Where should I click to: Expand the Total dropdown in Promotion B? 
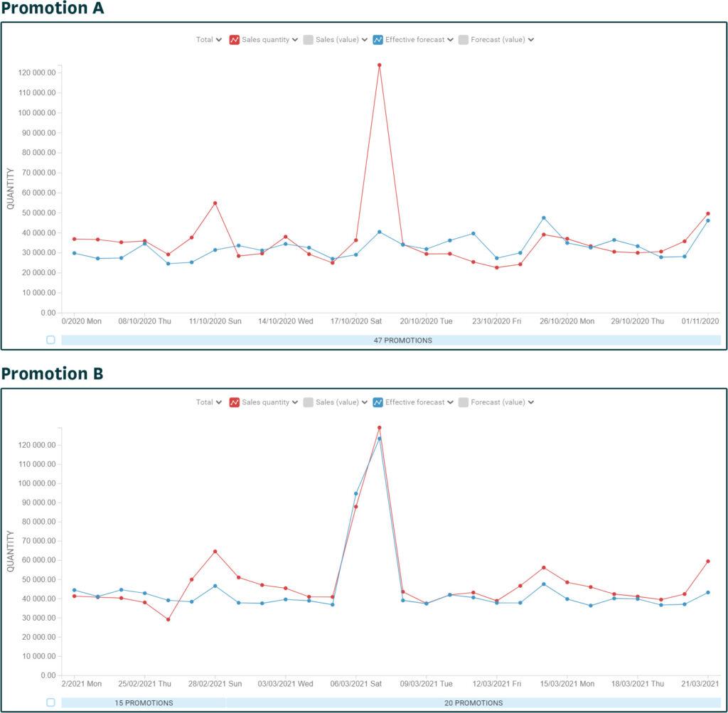pyautogui.click(x=209, y=402)
